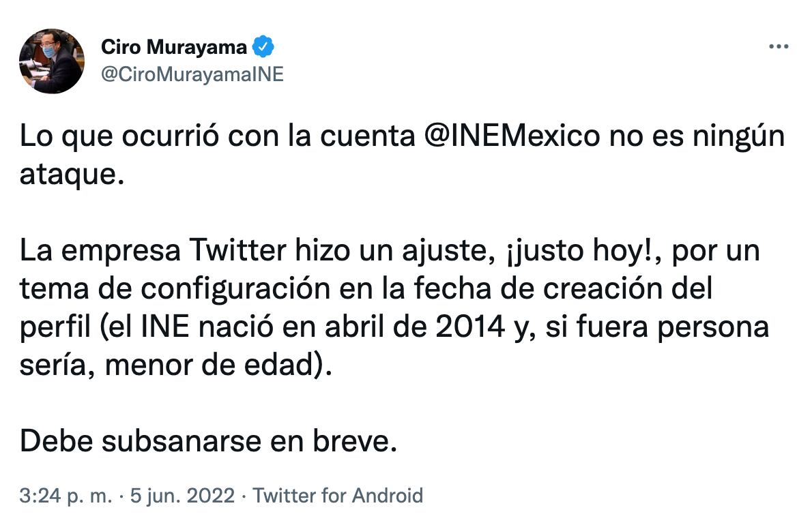The width and height of the screenshot is (812, 525).
Task: Open the Ciro Murayama display name
Action: tap(173, 47)
